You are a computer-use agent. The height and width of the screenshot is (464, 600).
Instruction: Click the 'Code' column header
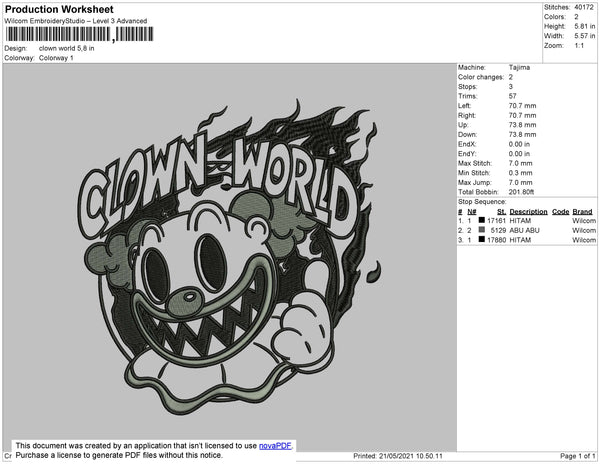pyautogui.click(x=561, y=212)
